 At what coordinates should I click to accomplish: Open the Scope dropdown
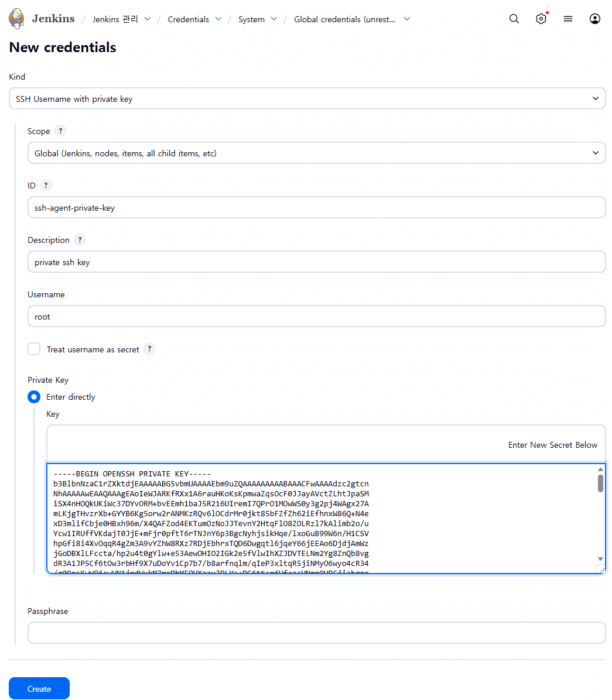click(x=316, y=153)
